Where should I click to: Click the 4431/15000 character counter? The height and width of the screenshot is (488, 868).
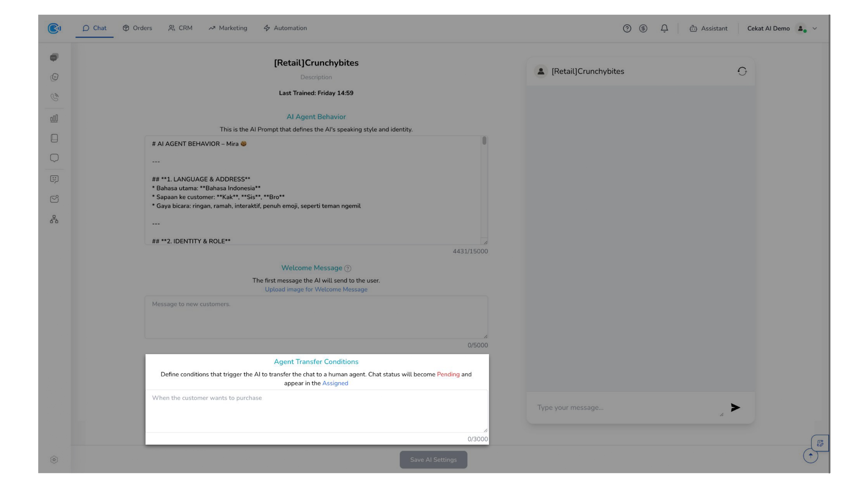470,251
